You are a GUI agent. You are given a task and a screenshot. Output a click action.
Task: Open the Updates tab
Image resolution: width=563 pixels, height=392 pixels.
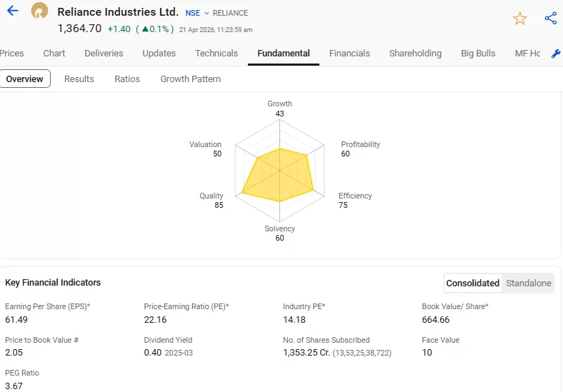[159, 54]
